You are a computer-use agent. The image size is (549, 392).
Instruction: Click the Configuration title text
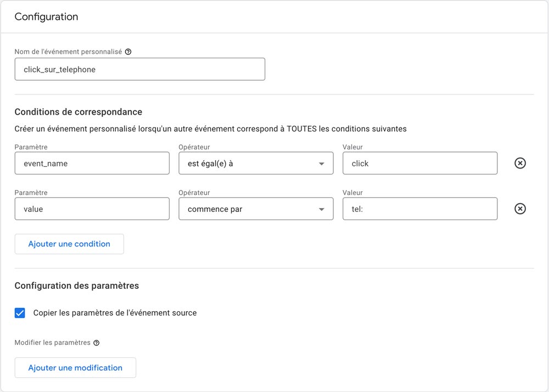coord(46,17)
